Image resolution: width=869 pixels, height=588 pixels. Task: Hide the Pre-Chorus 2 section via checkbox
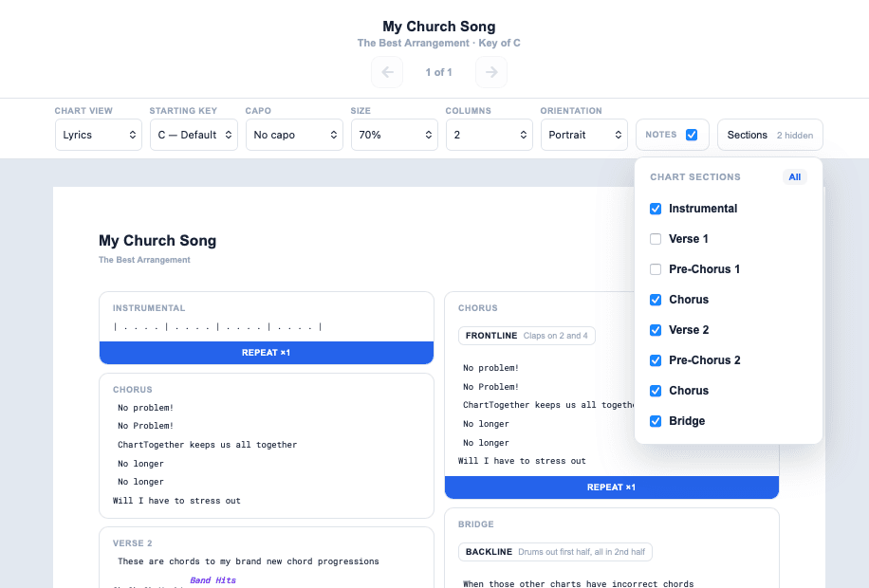click(656, 360)
